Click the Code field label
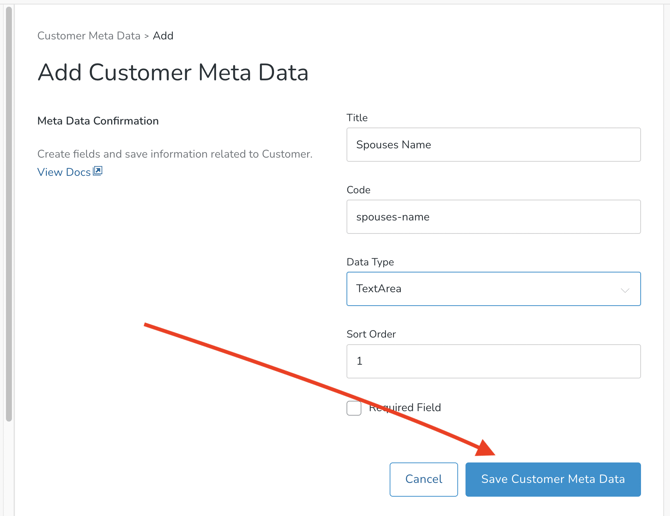 coord(358,190)
